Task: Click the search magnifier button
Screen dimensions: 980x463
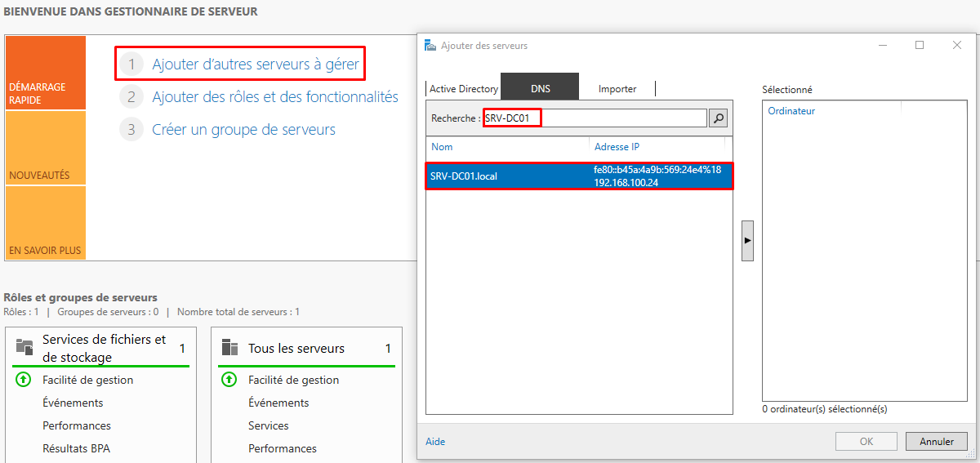Action: (718, 118)
